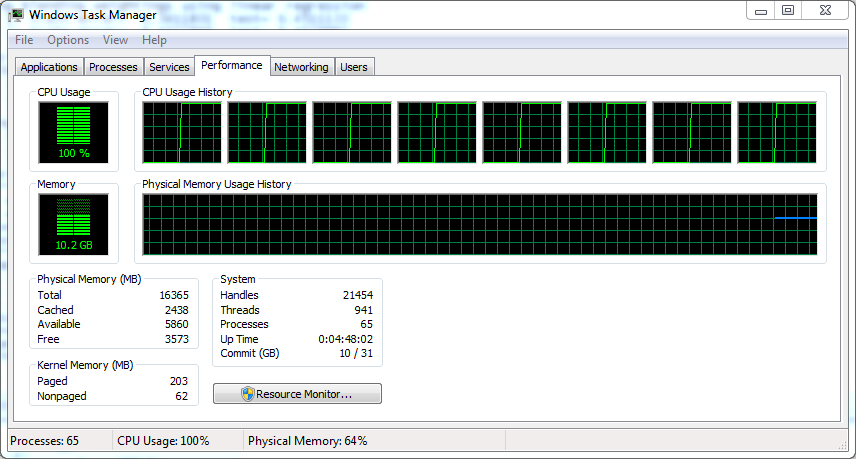The image size is (856, 459).
Task: Click the 'Windows Task Manager' title text
Action: pyautogui.click(x=93, y=15)
